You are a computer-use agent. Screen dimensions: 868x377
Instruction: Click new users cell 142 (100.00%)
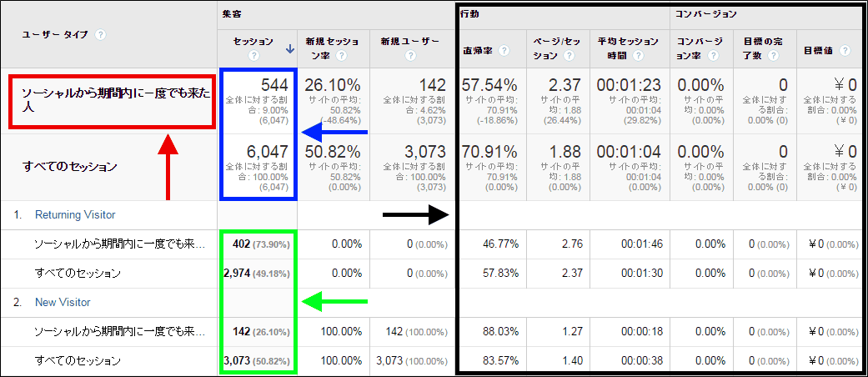coord(416,332)
